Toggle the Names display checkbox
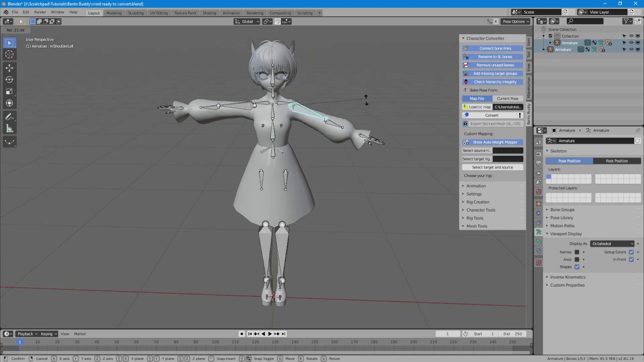Screen dimensions: 644x362 (577, 252)
